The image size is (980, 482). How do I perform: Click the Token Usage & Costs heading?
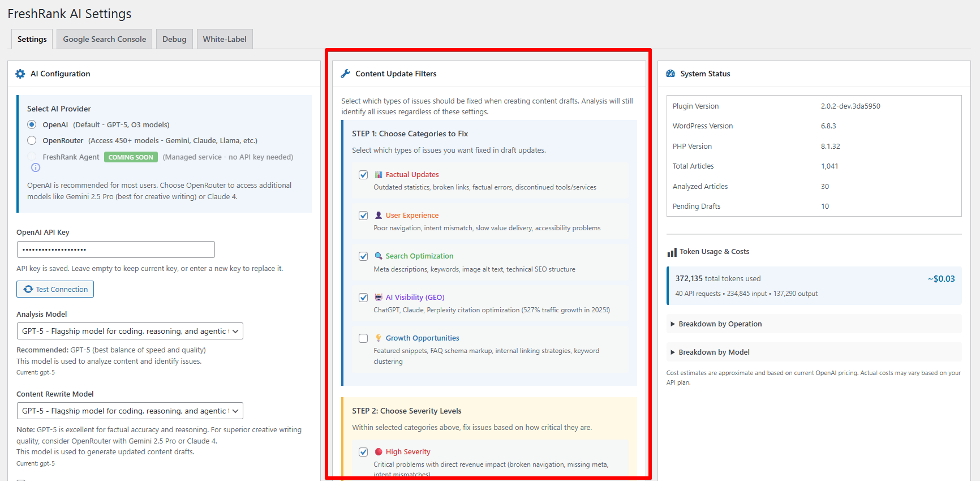pos(714,252)
